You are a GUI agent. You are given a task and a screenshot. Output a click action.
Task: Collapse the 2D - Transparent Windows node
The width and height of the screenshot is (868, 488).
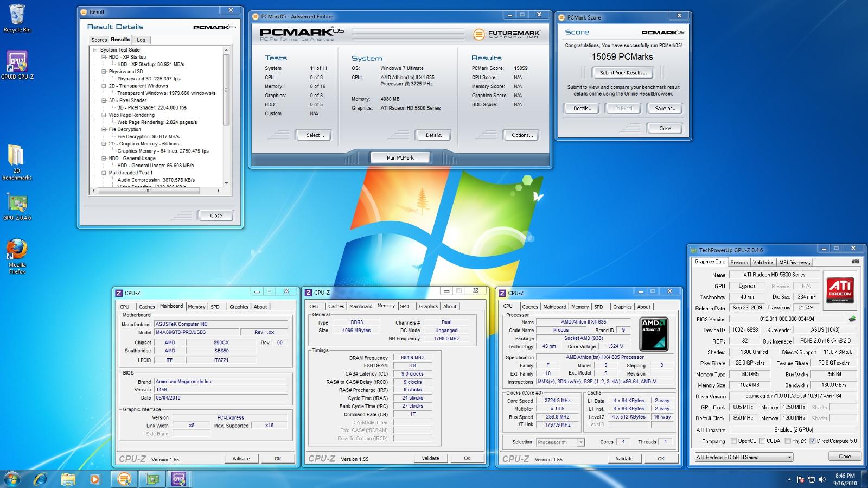coord(104,86)
